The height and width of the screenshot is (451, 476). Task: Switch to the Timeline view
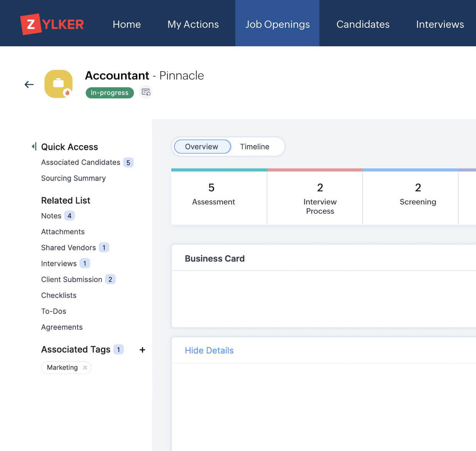[255, 147]
